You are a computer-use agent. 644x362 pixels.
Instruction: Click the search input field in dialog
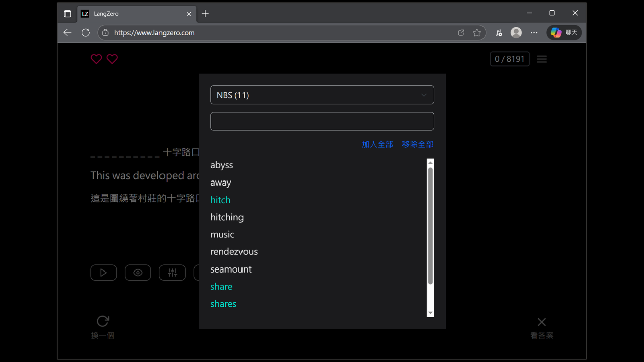[x=322, y=121]
